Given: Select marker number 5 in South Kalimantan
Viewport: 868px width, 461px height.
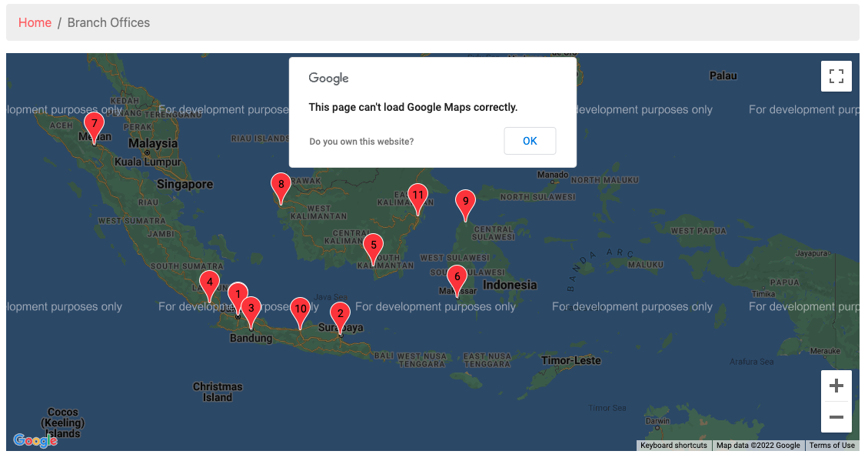Looking at the screenshot, I should click(x=374, y=246).
